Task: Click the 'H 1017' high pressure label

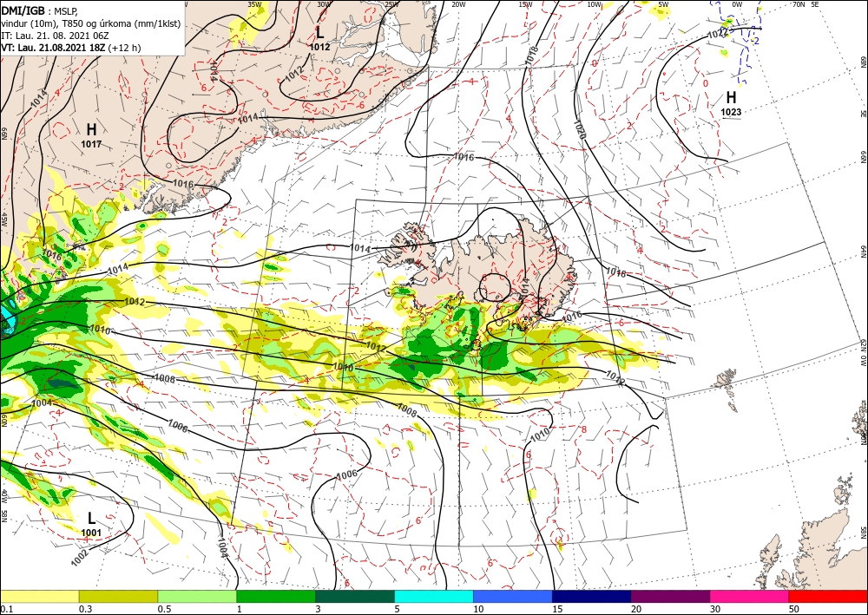Action: 91,136
